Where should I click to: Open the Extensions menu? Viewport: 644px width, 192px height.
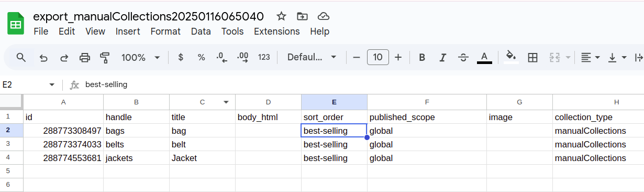[x=277, y=31]
